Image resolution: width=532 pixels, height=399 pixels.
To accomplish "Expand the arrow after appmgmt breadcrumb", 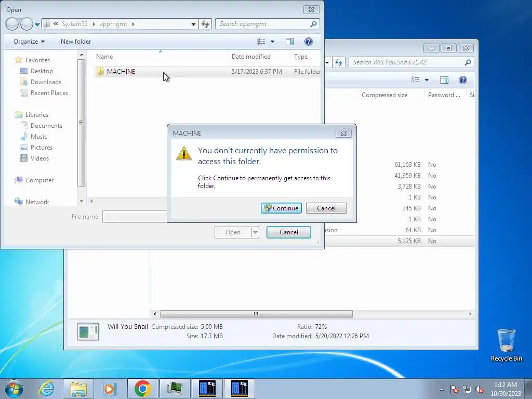I will point(134,24).
